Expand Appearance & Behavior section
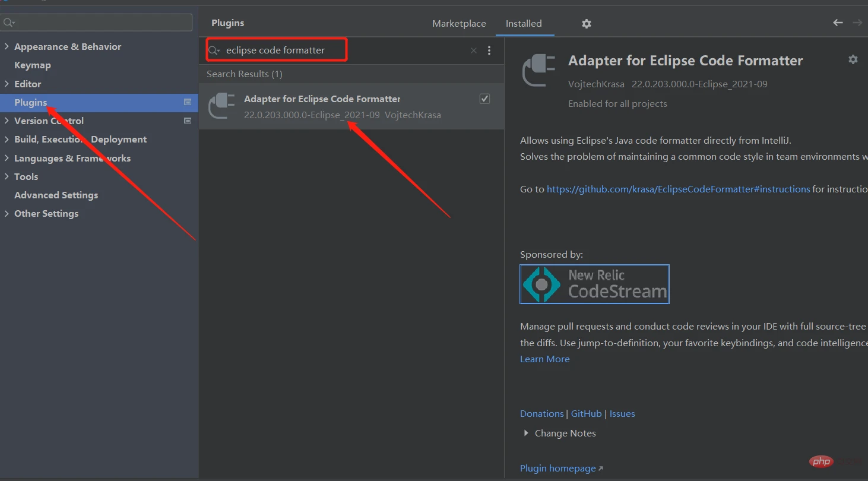Viewport: 868px width, 481px height. point(7,46)
